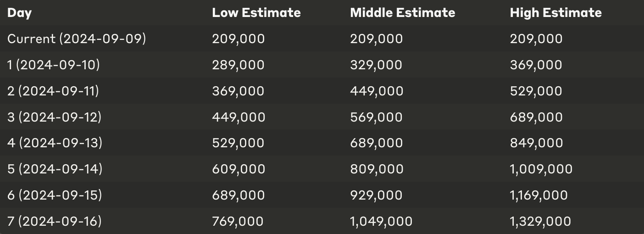
Task: Select the 7 (2024-09-16) day cell
Action: pyautogui.click(x=55, y=221)
